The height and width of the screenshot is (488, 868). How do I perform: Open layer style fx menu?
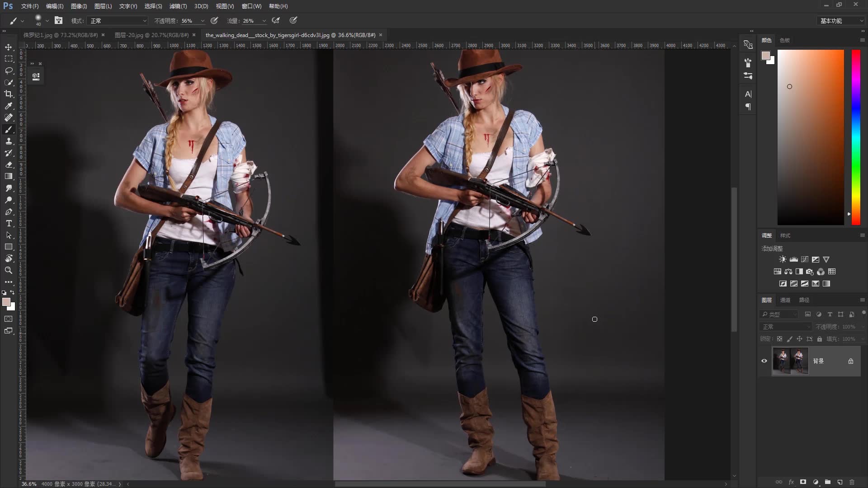(791, 482)
